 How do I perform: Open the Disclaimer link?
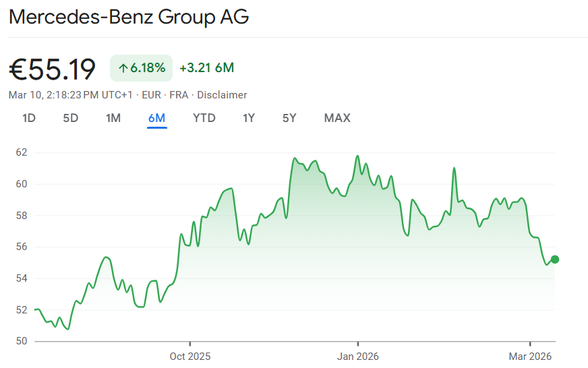[x=222, y=95]
